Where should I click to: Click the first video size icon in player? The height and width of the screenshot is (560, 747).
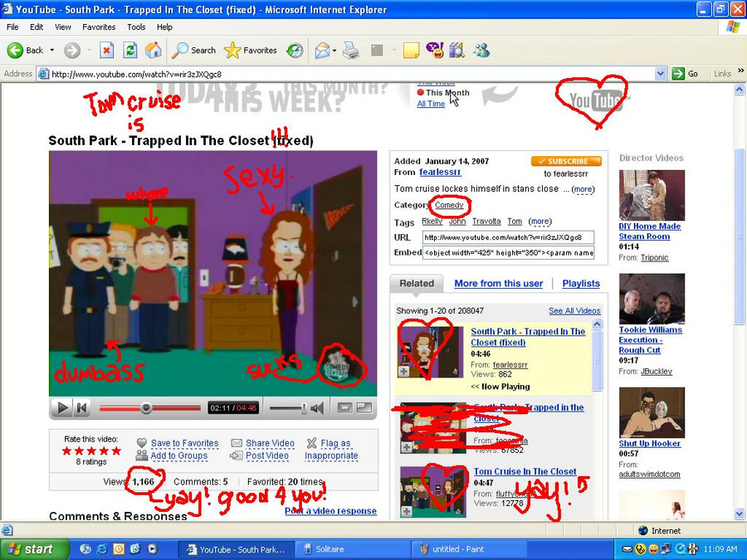point(344,407)
